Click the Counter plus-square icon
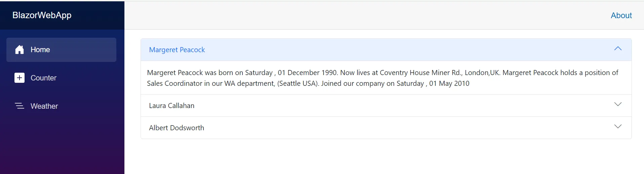Image resolution: width=644 pixels, height=174 pixels. point(20,78)
